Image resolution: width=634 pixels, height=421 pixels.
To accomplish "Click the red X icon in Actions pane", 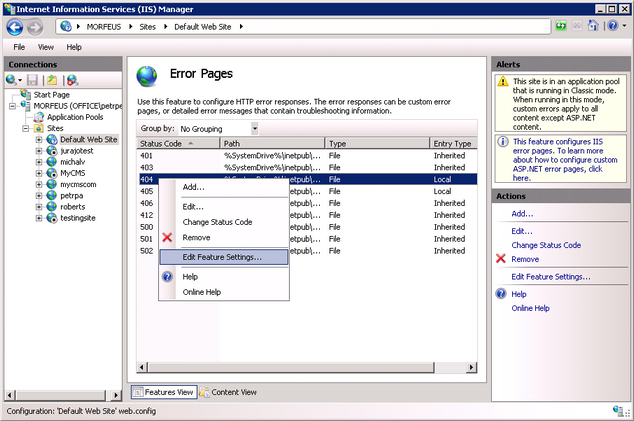I will point(501,258).
